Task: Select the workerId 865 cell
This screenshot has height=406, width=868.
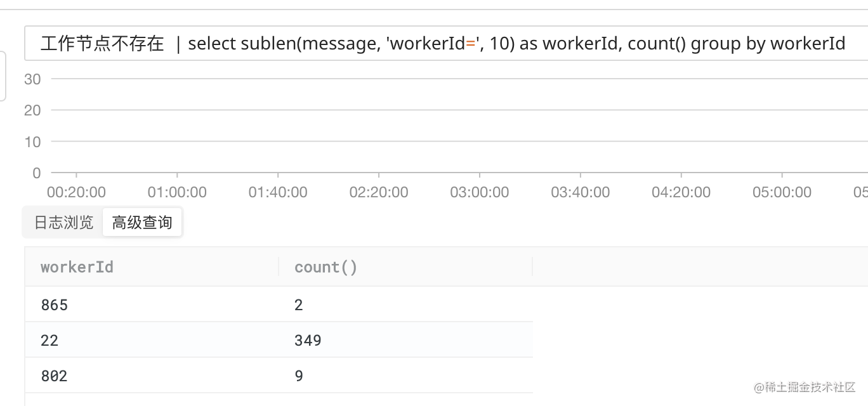Action: pyautogui.click(x=55, y=305)
